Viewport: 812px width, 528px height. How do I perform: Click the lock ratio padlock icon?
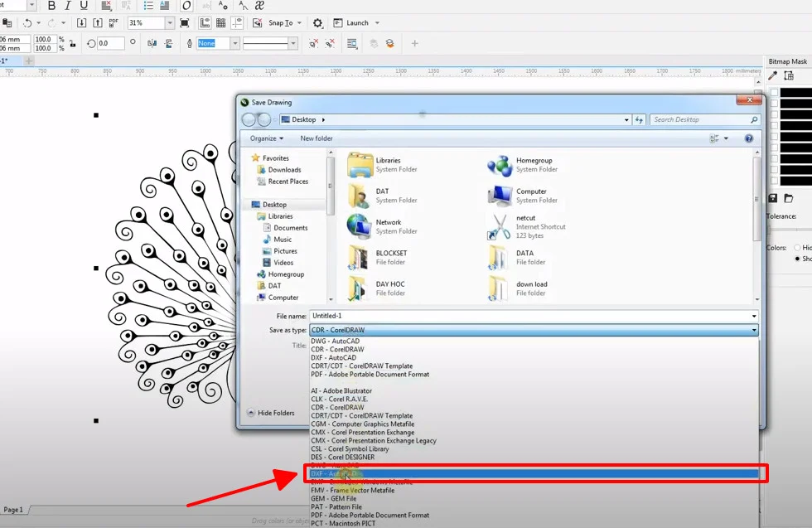[x=73, y=44]
